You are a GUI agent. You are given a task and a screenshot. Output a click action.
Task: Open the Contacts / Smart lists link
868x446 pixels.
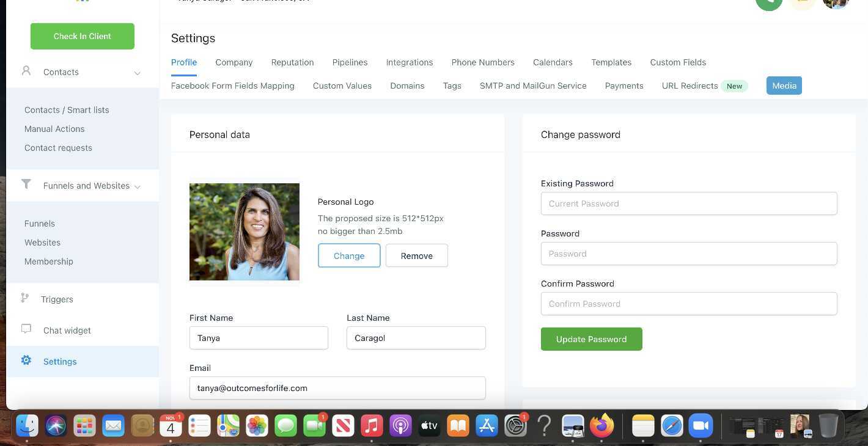[67, 110]
